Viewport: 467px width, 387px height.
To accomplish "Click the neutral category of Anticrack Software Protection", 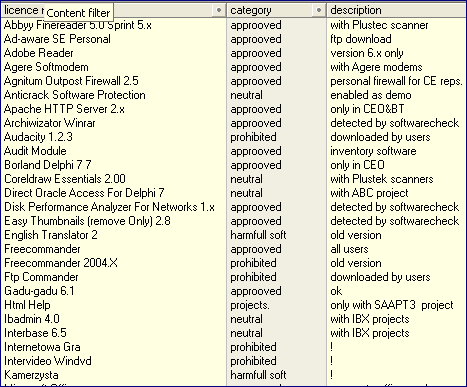I will [x=246, y=95].
